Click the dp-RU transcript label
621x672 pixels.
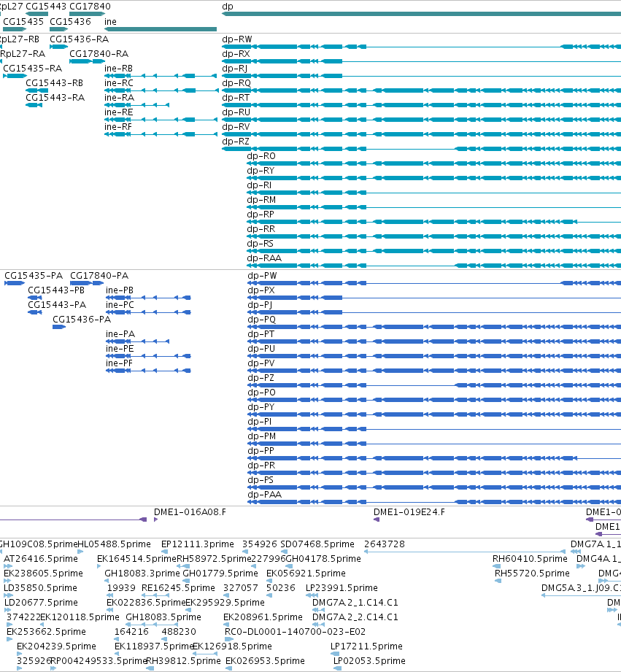click(x=236, y=112)
